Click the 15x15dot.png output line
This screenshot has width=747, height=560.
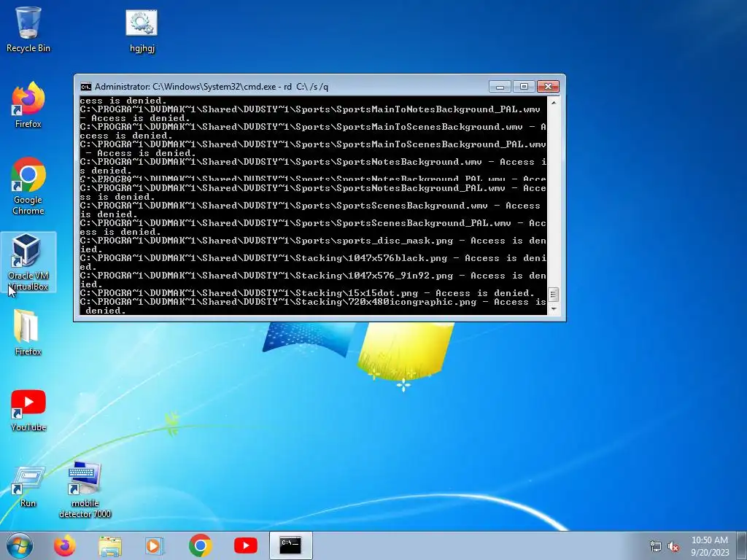(x=307, y=293)
